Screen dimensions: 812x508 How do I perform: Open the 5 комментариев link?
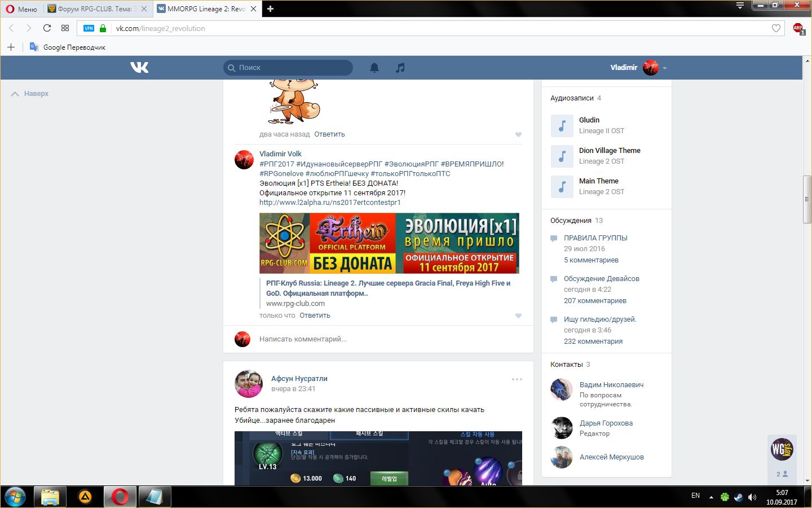[591, 260]
